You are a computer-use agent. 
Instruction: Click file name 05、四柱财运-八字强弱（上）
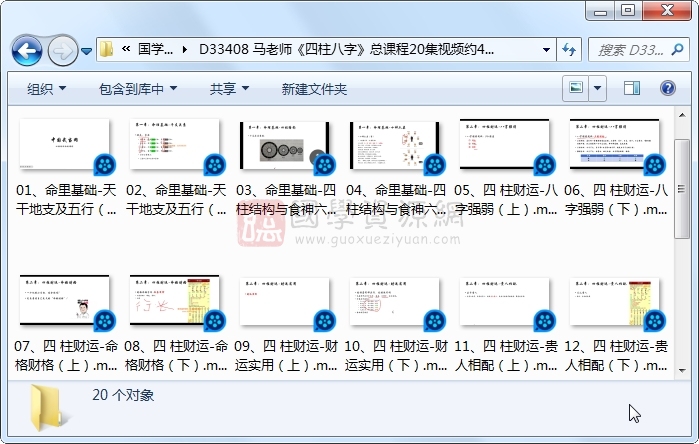(506, 199)
